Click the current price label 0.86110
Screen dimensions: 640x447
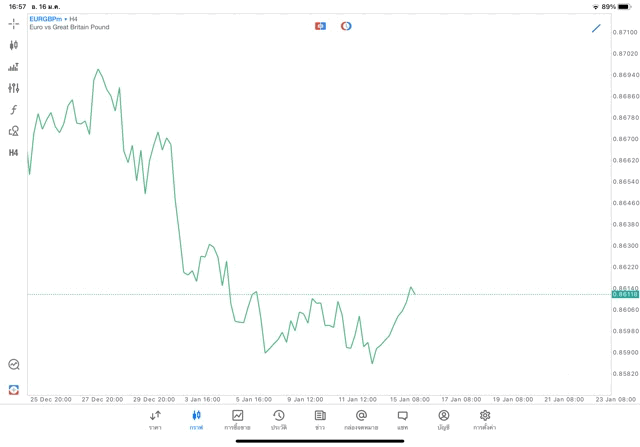tap(626, 294)
